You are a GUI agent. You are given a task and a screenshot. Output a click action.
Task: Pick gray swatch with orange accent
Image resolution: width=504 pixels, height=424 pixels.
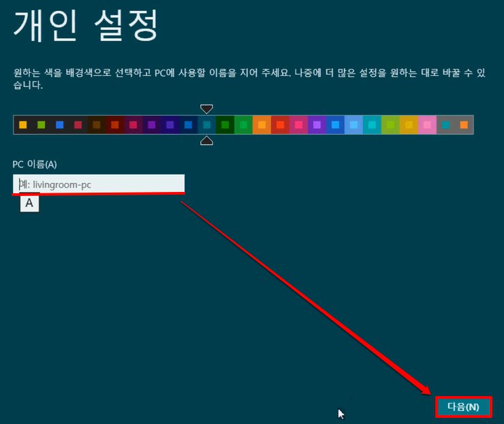pos(464,125)
